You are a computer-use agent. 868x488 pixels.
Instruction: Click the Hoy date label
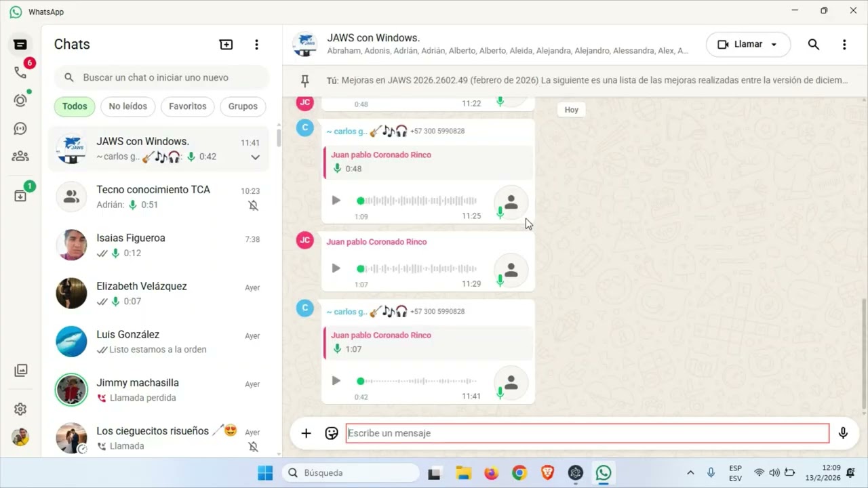tap(572, 110)
